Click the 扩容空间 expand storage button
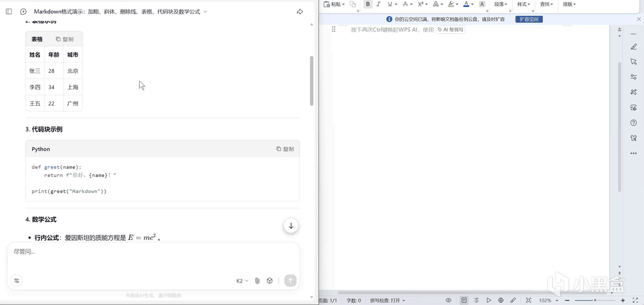 coord(529,19)
